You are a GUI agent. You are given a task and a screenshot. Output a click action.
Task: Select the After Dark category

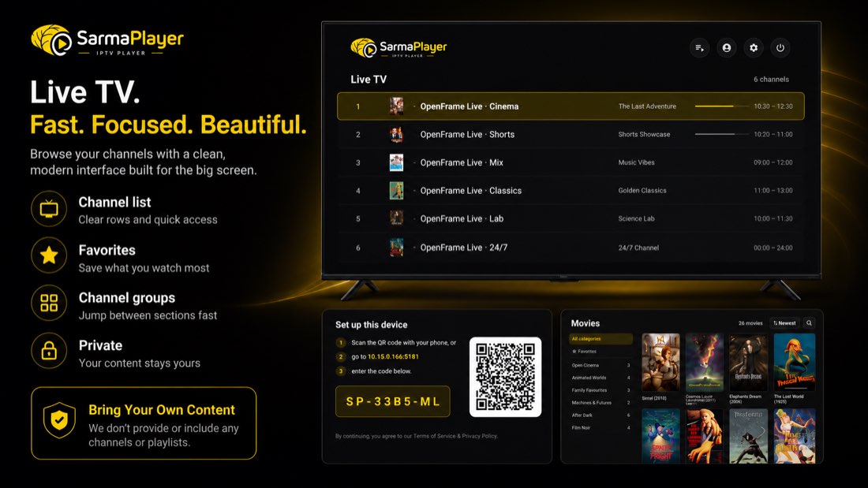point(600,415)
